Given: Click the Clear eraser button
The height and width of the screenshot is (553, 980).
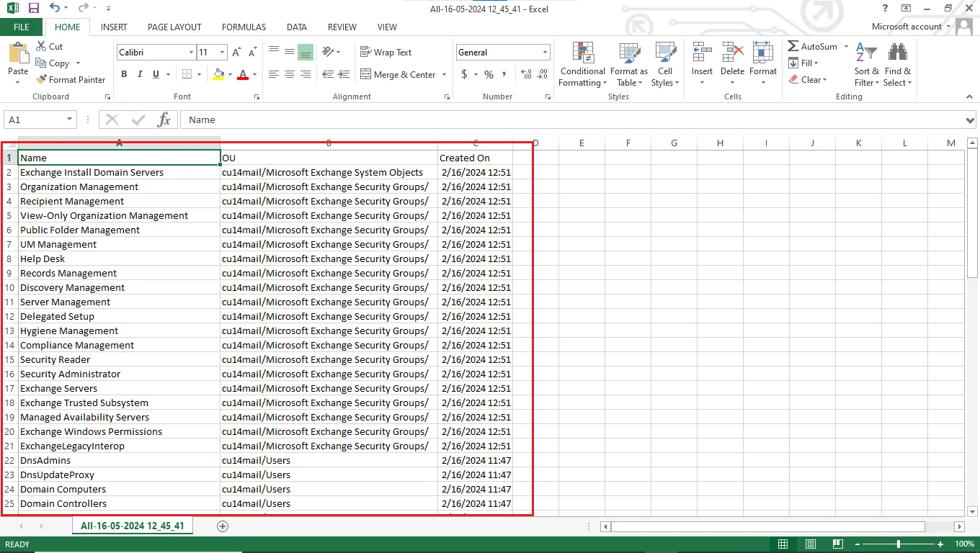Looking at the screenshot, I should (807, 79).
